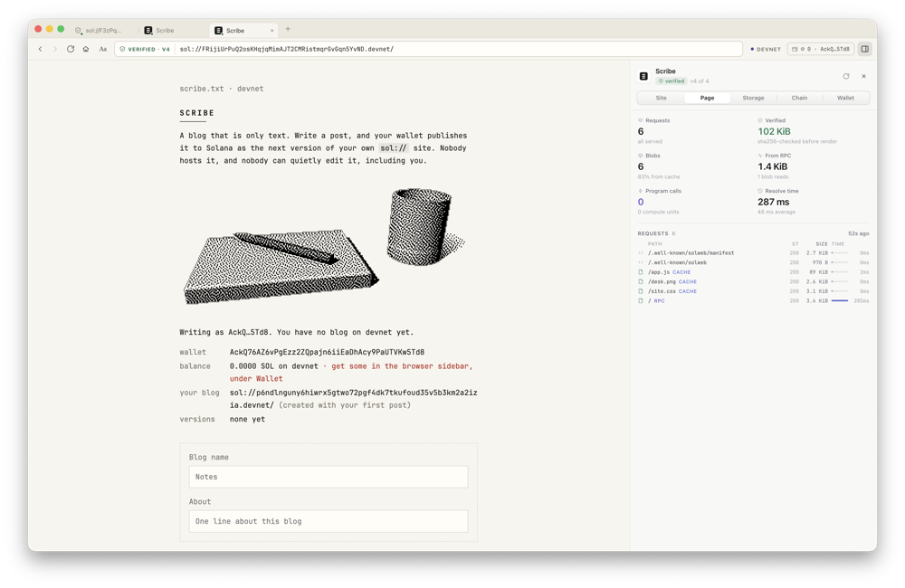Go back with the browser back arrow
The width and height of the screenshot is (905, 588).
coord(41,49)
